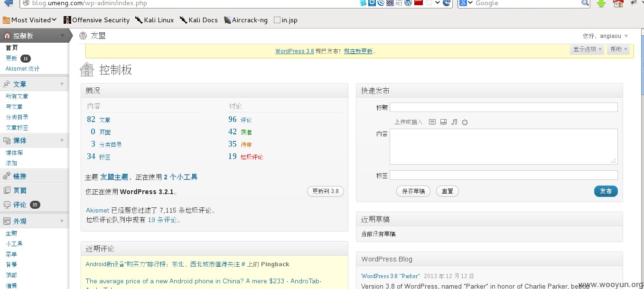The width and height of the screenshot is (644, 289).
Task: Click the bookmark star icon
Action: tap(429, 3)
